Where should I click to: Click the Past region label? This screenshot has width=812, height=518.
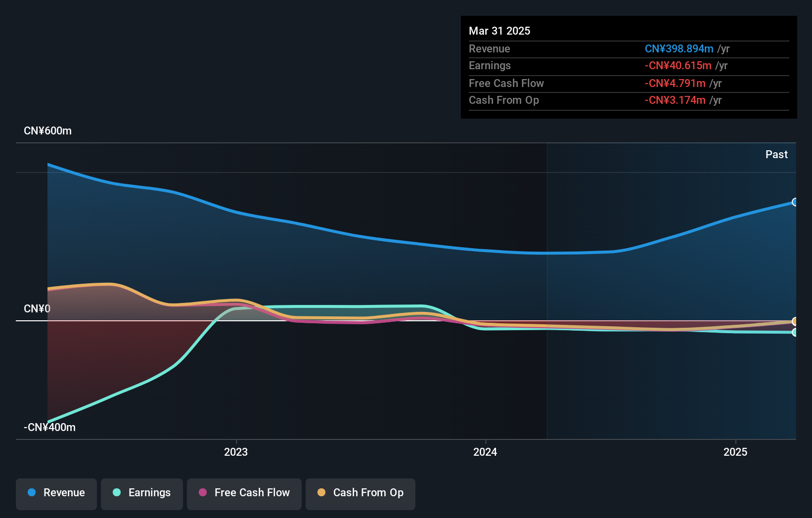[776, 155]
